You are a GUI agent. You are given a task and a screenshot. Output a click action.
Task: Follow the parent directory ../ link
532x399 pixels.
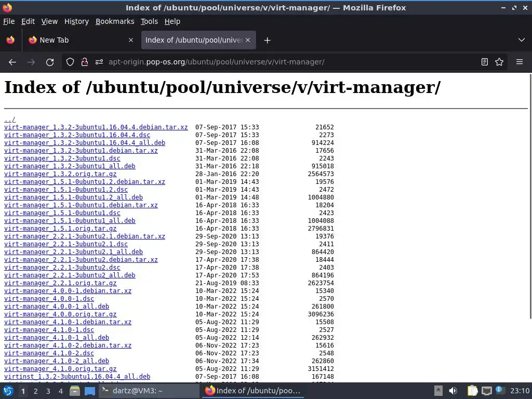click(x=9, y=119)
